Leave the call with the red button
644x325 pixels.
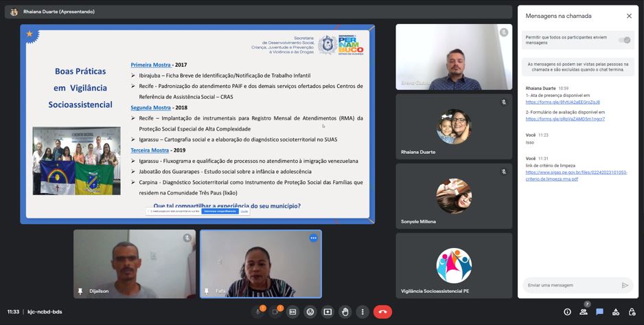[382, 312]
